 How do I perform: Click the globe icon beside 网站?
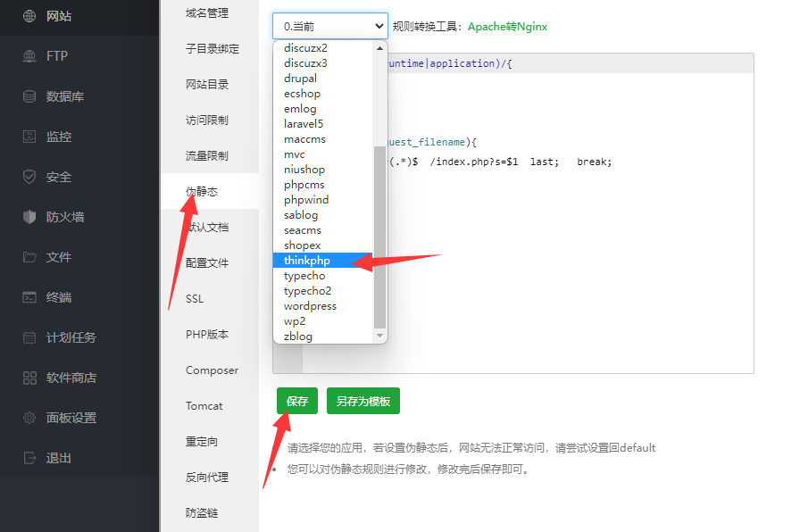29,16
